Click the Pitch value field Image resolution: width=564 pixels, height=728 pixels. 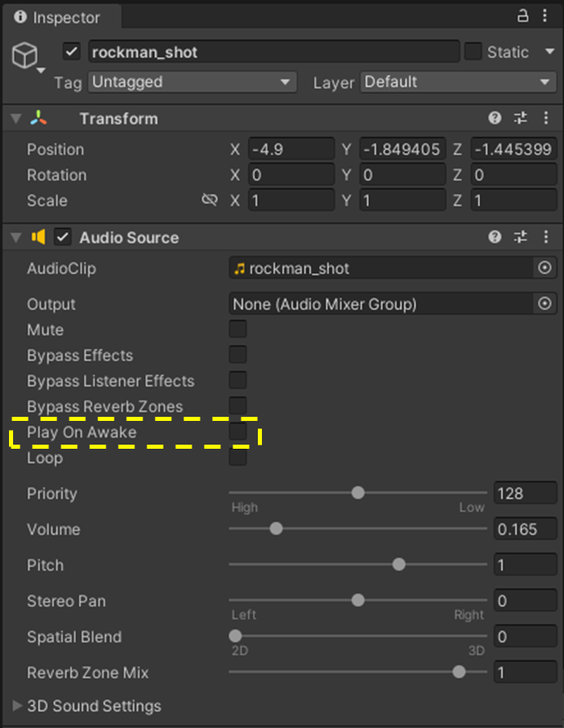(526, 564)
